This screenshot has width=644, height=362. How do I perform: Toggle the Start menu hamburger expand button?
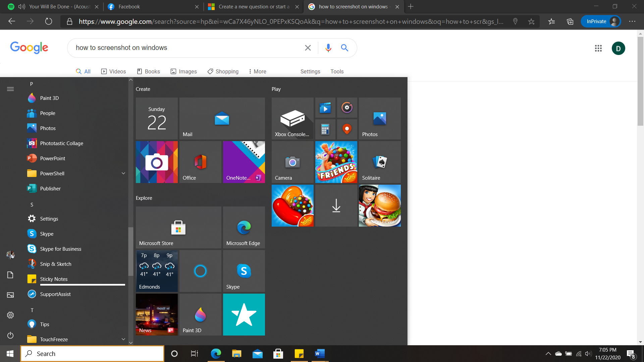click(x=10, y=89)
